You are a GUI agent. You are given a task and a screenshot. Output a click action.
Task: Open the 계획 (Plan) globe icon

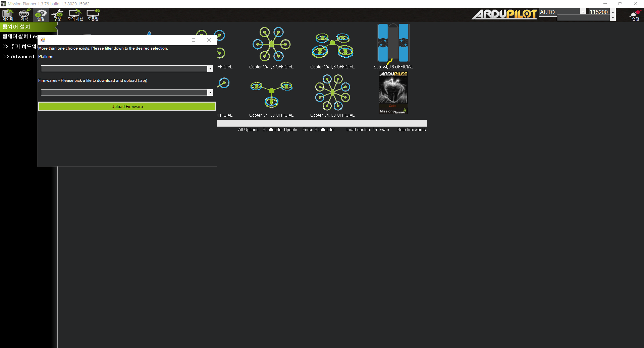click(x=24, y=15)
